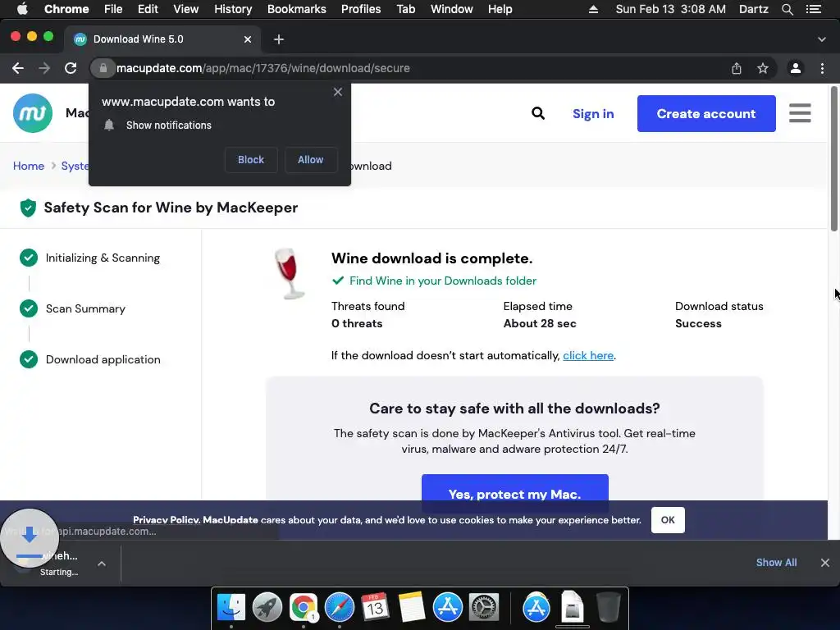Open Launchpad from the Dock
This screenshot has width=840, height=630.
click(x=267, y=608)
